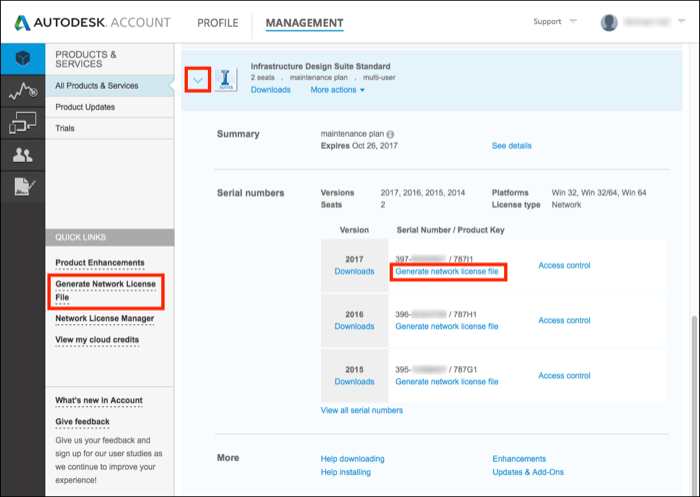Open Access control for 2015
This screenshot has height=497, width=700.
564,376
